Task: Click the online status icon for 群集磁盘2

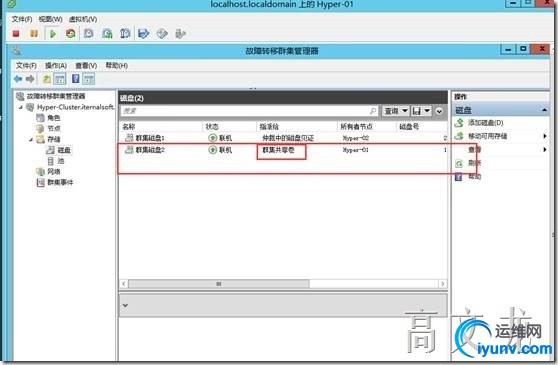Action: pyautogui.click(x=212, y=150)
